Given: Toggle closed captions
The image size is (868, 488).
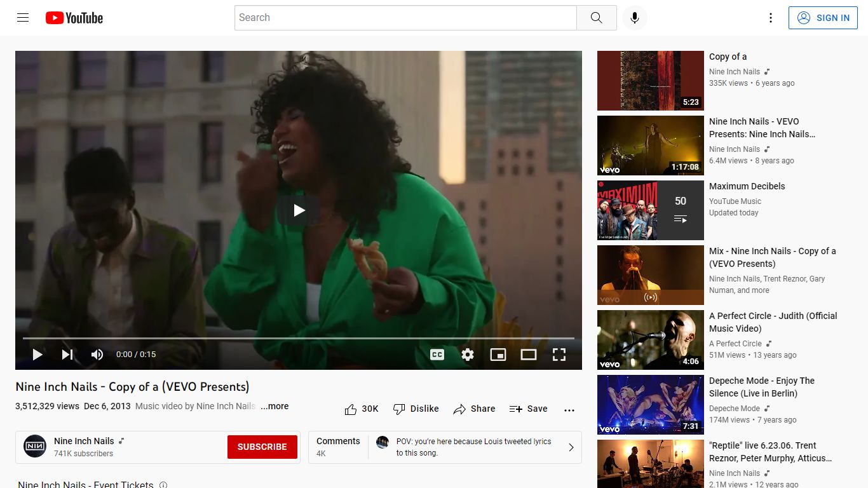Looking at the screenshot, I should [437, 355].
